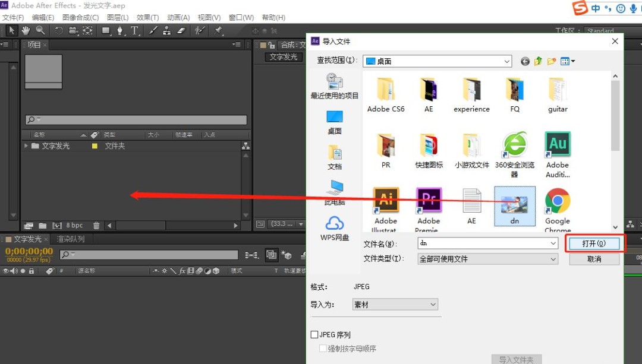
Task: Activate the Zoom tool
Action: click(39, 30)
